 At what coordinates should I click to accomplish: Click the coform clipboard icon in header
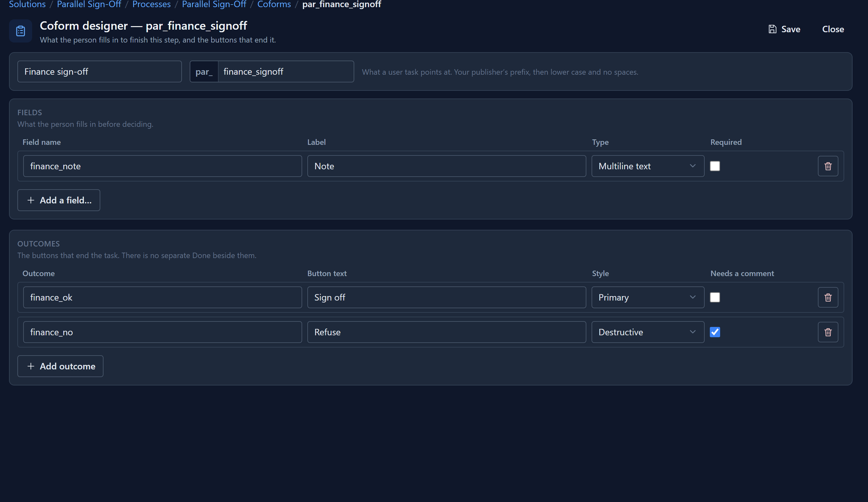(x=21, y=31)
